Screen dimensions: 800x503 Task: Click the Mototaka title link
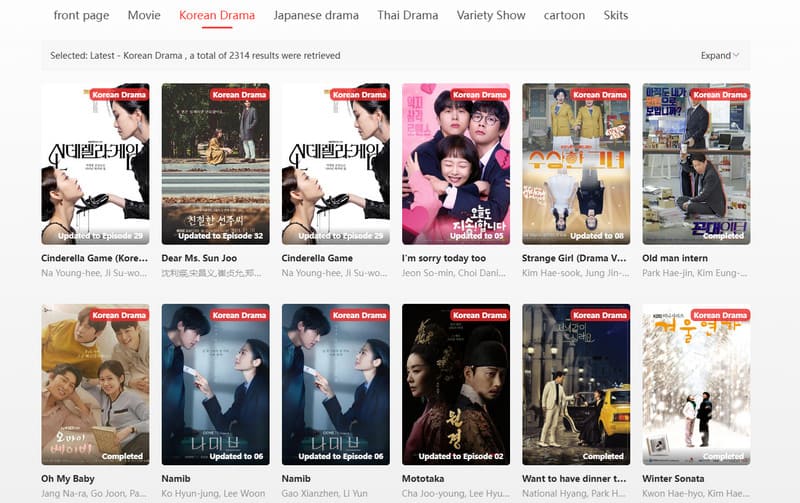[x=423, y=479]
